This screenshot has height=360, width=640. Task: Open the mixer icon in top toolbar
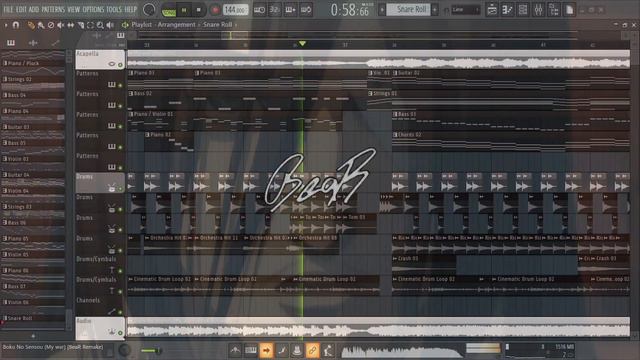coord(538,10)
